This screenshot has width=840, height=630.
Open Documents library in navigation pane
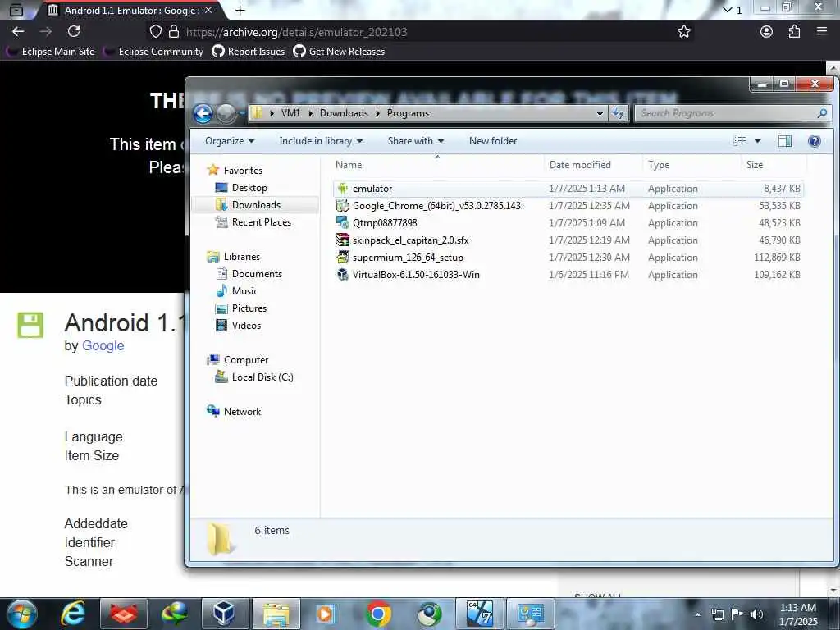point(257,274)
